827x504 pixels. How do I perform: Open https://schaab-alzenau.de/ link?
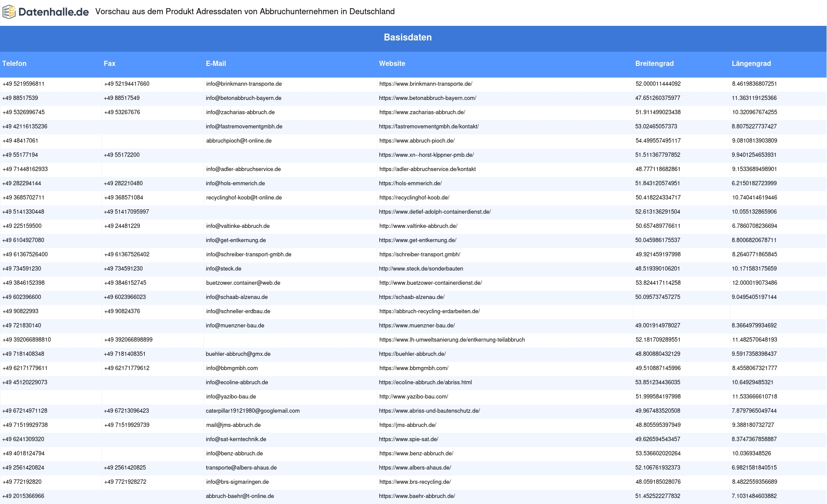(x=412, y=297)
